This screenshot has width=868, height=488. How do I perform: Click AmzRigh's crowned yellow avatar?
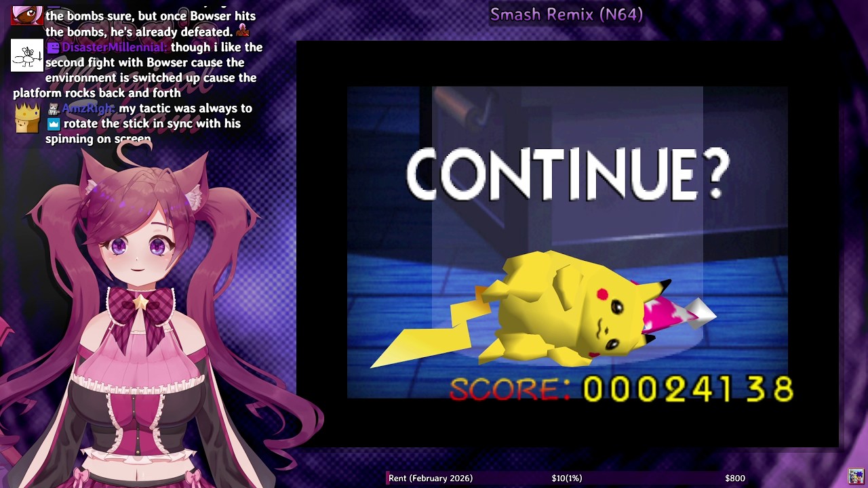click(27, 119)
